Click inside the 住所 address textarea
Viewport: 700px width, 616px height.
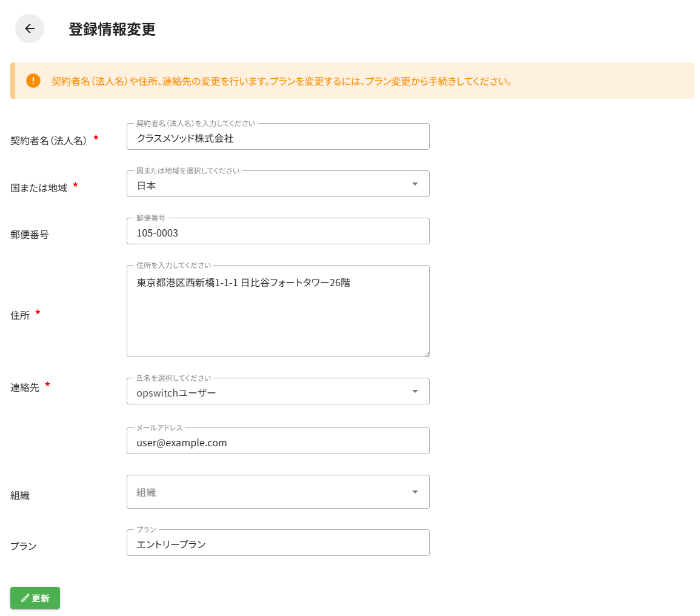[278, 315]
